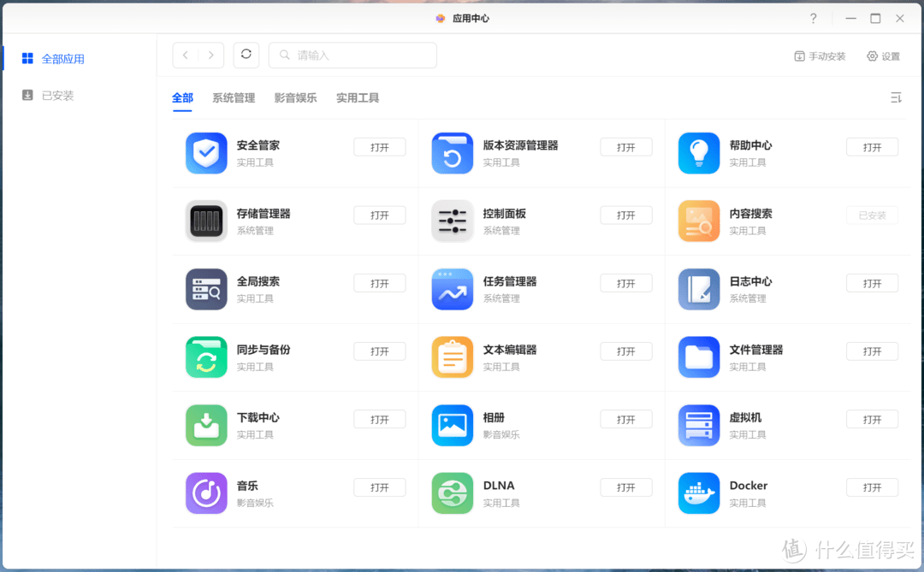Image resolution: width=924 pixels, height=572 pixels.
Task: Click the 下载中心 (Download Center) icon
Action: tap(206, 425)
